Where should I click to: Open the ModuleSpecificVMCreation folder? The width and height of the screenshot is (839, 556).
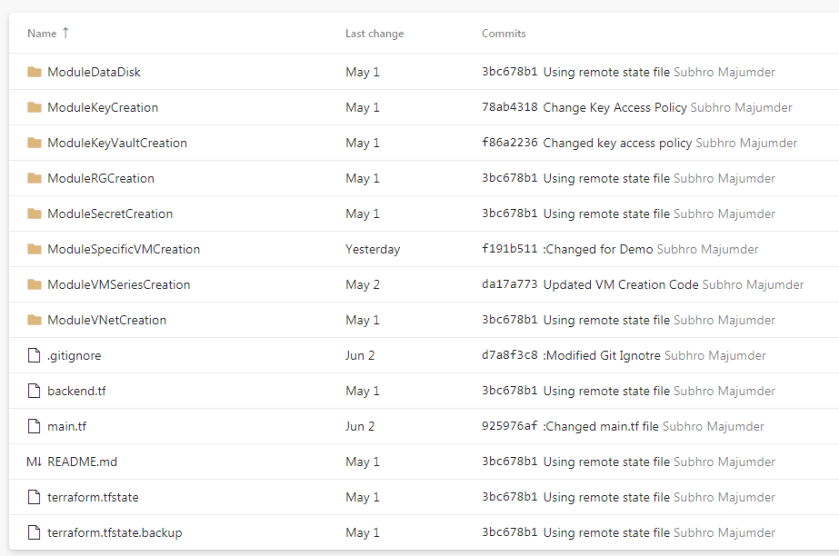[123, 250]
